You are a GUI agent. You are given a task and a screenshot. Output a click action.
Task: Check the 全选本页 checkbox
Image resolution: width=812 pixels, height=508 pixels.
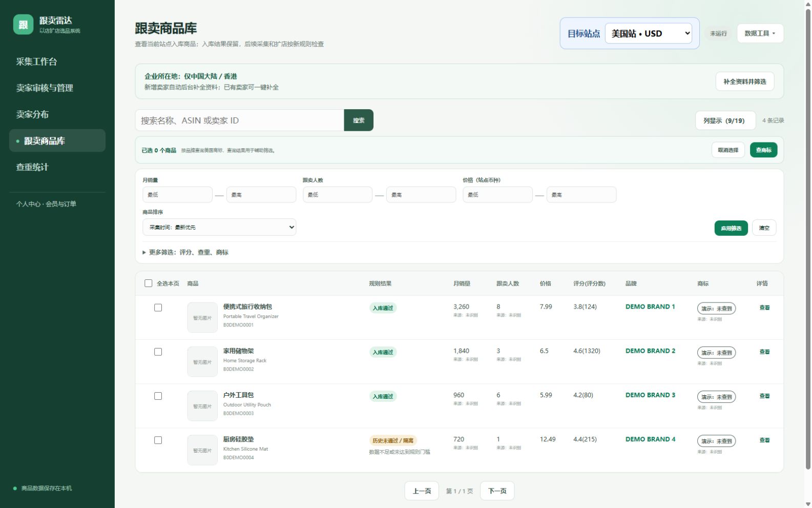[149, 283]
